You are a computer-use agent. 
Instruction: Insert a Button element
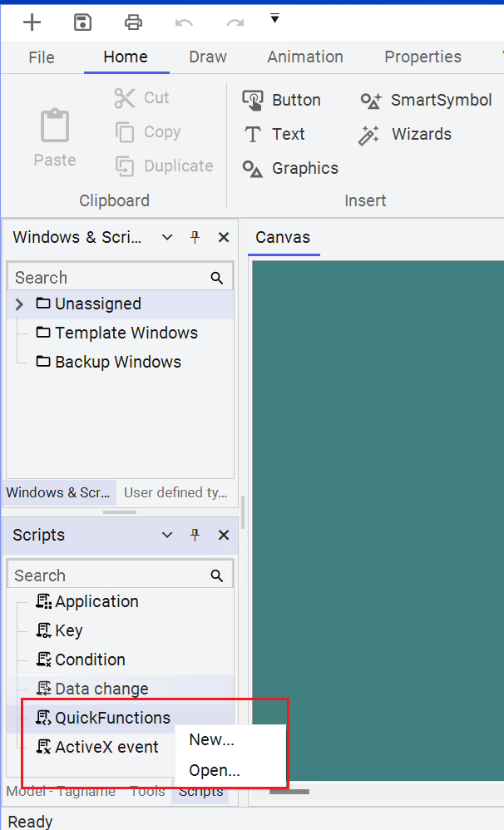point(282,100)
